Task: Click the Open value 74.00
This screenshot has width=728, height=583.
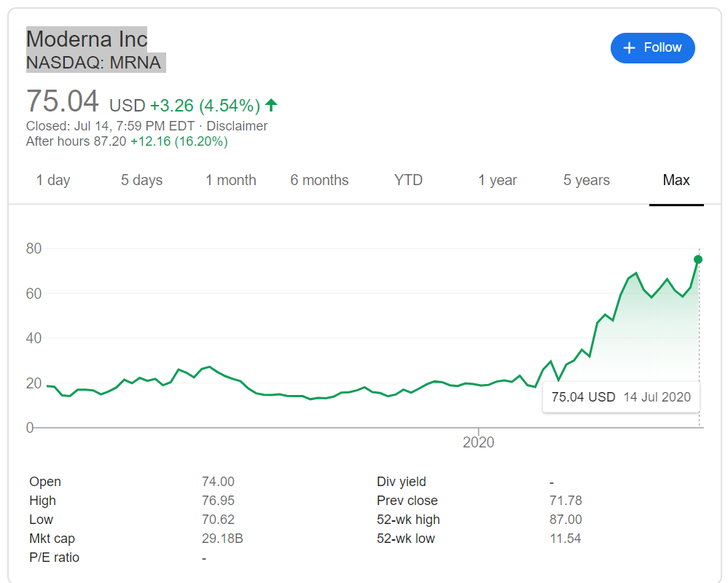Action: click(x=218, y=482)
